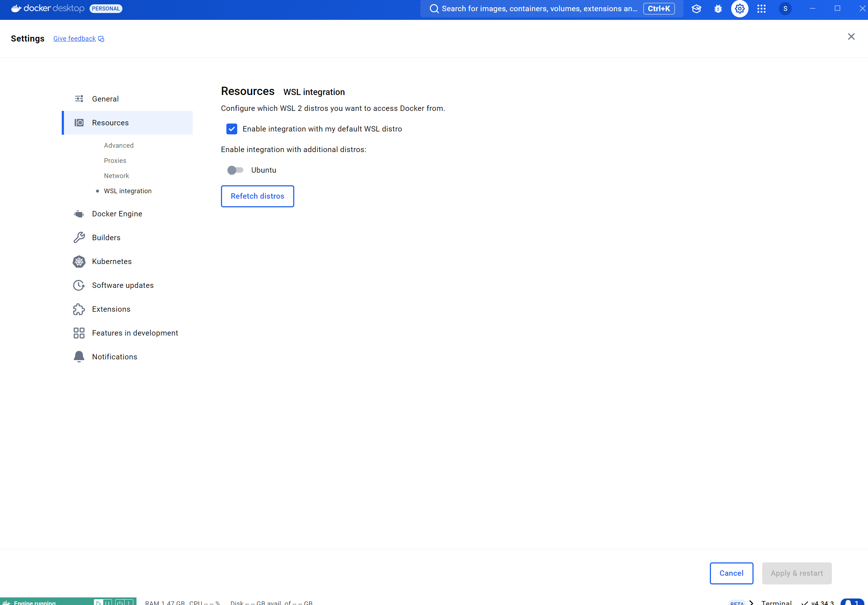The height and width of the screenshot is (605, 868).
Task: Click the Kubernetes wheel icon
Action: coord(79,262)
